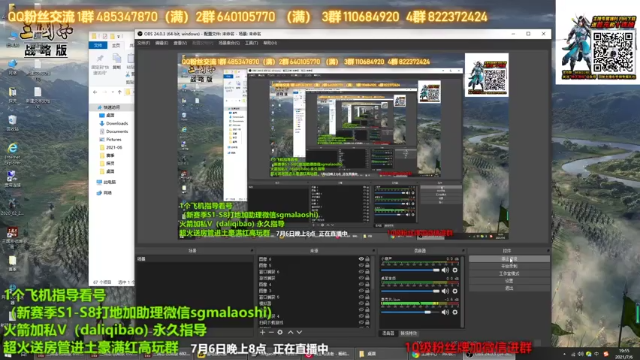Open source properties gear in Sources toolbar
The height and width of the screenshot is (360, 640).
(x=280, y=332)
